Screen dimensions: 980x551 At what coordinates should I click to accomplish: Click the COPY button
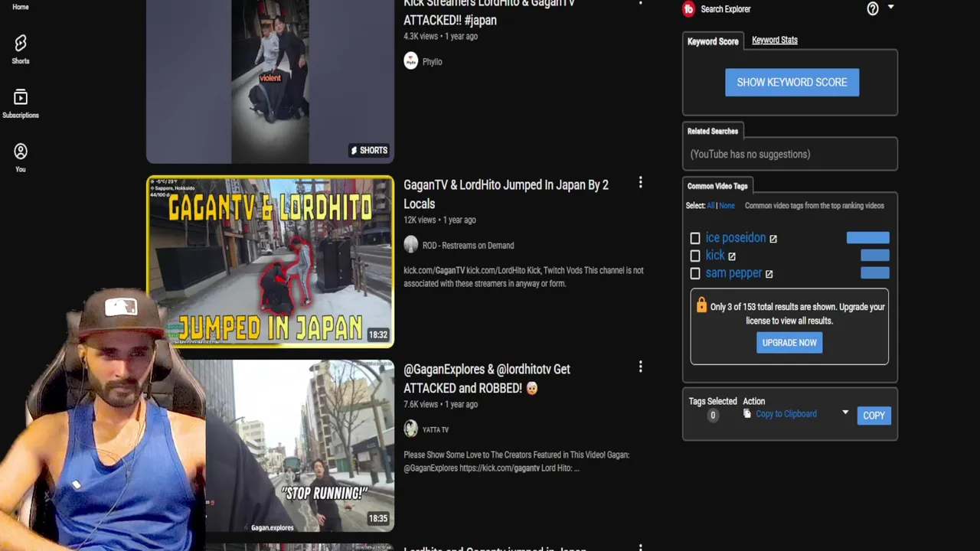point(874,416)
